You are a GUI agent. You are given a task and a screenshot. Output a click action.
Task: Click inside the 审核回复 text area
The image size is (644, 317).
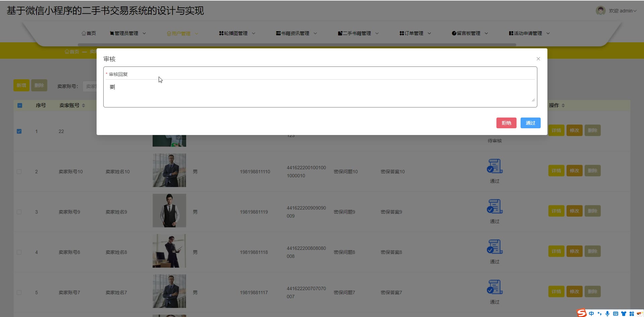319,92
